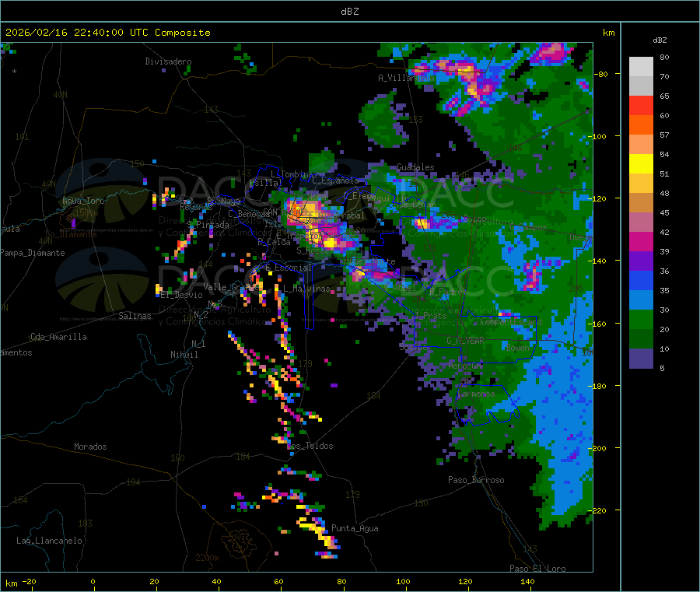The width and height of the screenshot is (700, 592).
Task: Click the Cda_Amarilla map label
Action: (x=58, y=337)
